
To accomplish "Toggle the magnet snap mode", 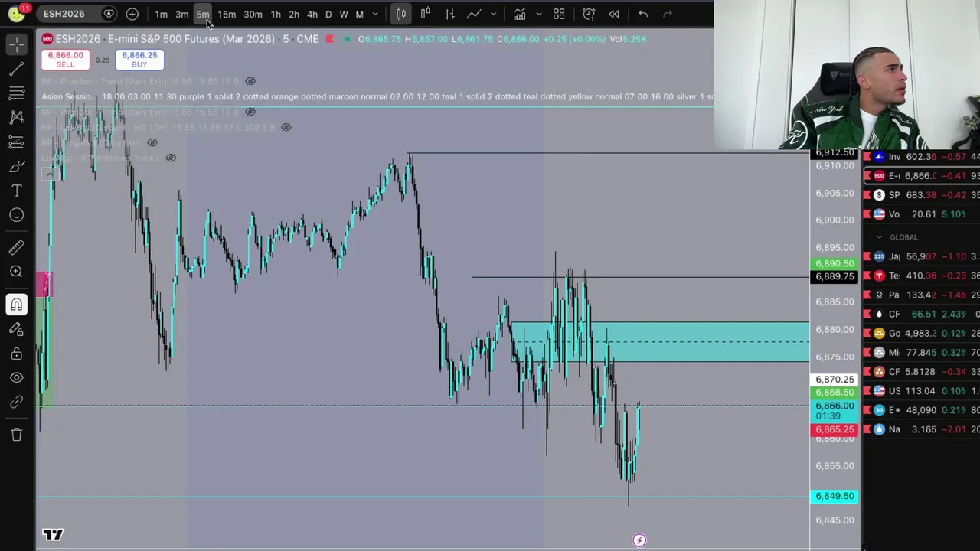I will 16,305.
